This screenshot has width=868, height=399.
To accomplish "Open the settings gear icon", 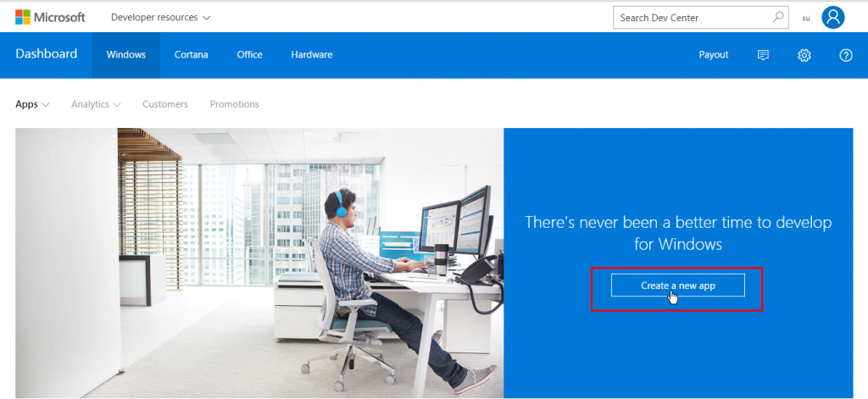I will (804, 55).
